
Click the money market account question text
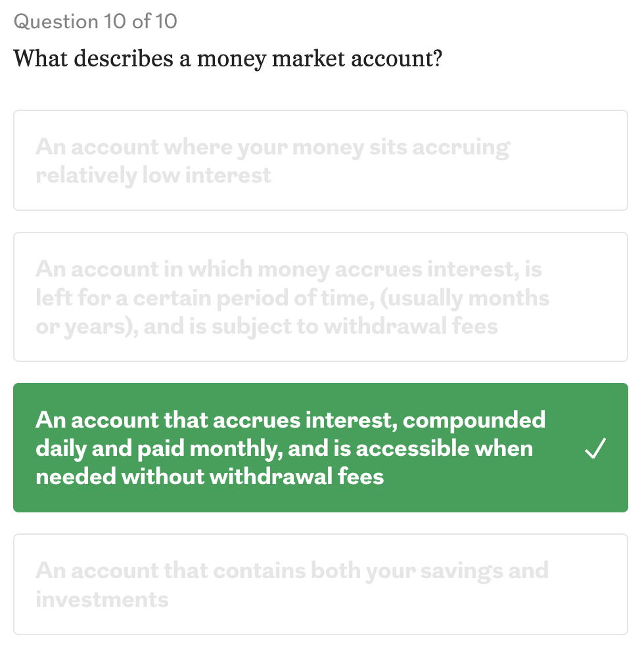[227, 59]
